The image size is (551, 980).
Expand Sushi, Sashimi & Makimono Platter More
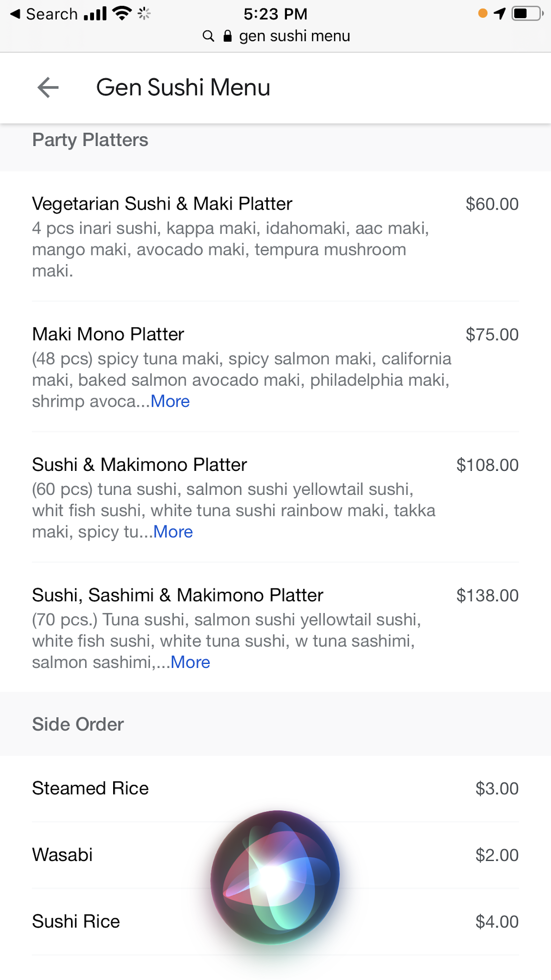[x=190, y=662]
